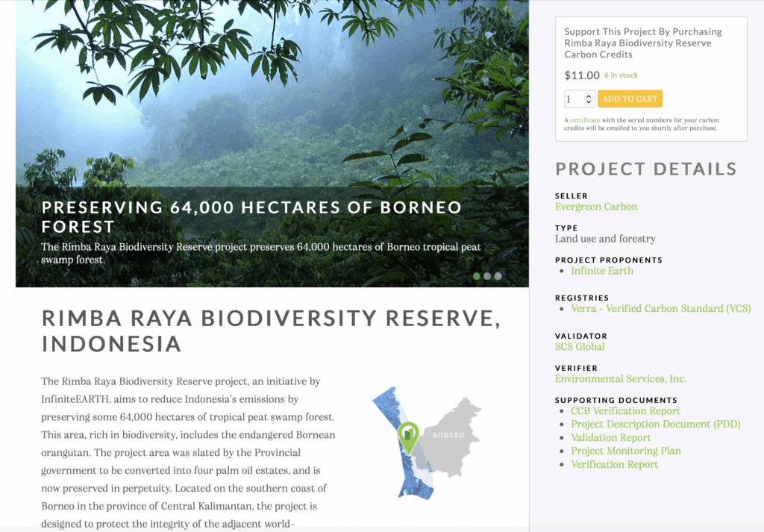Click the down arrow on the quantity stepper
The image size is (764, 532).
[x=589, y=101]
